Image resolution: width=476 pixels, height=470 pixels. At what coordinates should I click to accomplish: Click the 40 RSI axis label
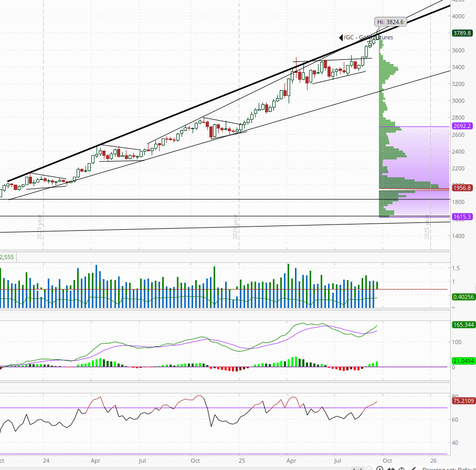pyautogui.click(x=455, y=443)
